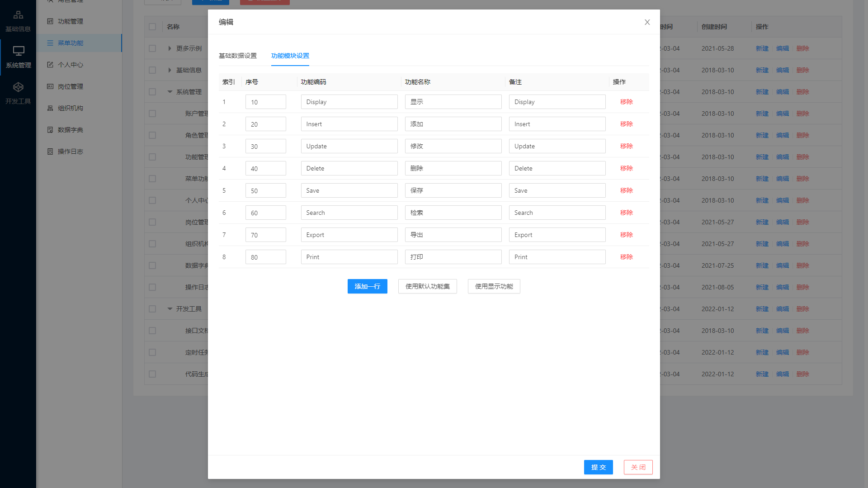Click the 菜单功能 list icon
Viewport: 868px width, 488px height.
50,43
